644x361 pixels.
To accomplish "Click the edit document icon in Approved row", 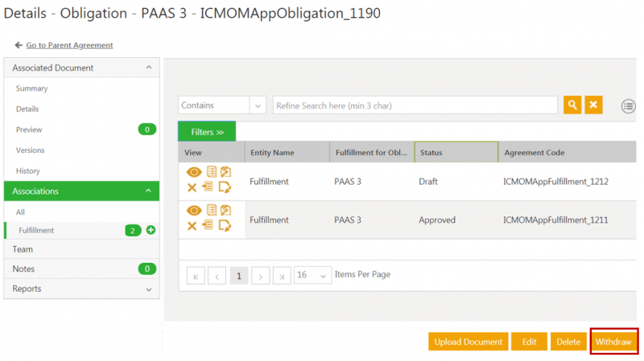I will point(225,226).
